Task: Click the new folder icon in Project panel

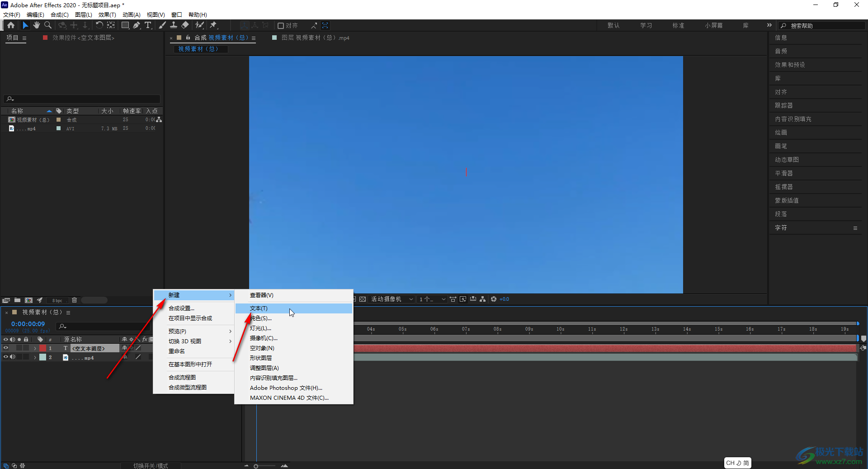Action: [17, 300]
